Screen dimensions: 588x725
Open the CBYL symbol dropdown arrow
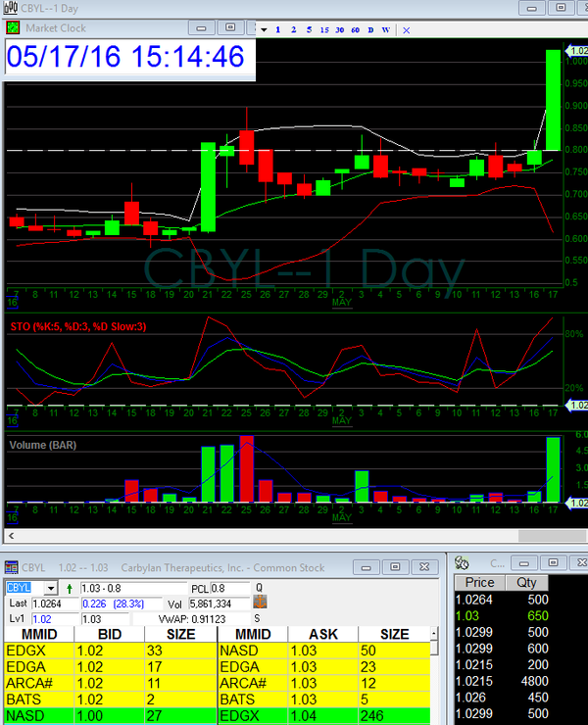(51, 588)
